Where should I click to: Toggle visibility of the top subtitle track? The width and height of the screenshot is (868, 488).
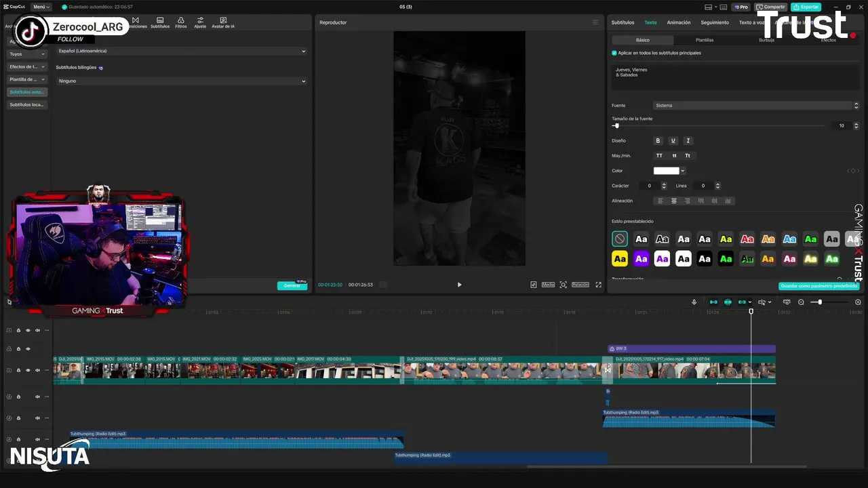28,331
